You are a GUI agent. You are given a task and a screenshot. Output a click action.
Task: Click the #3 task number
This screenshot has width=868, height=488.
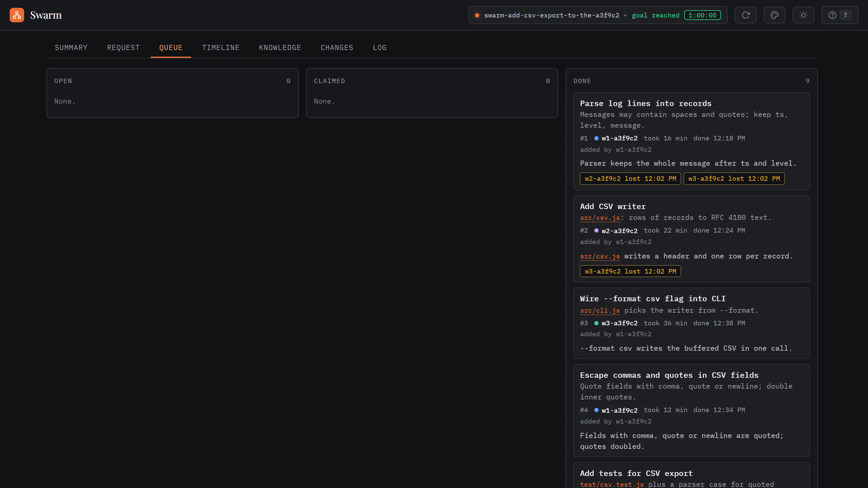pyautogui.click(x=584, y=323)
